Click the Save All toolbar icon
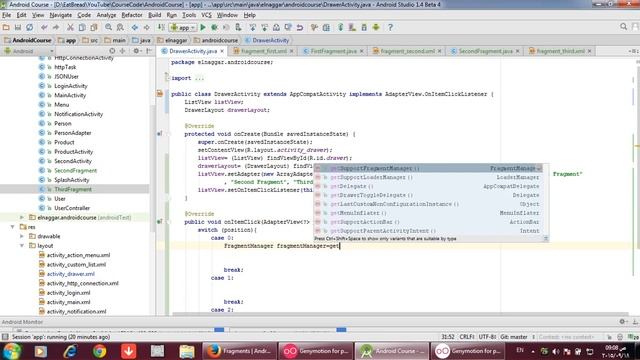 [18, 27]
